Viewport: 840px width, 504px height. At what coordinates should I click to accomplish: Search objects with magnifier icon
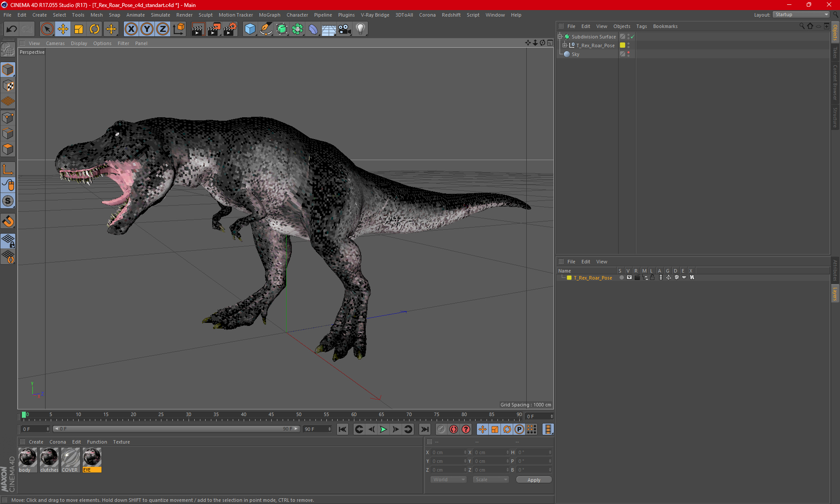click(x=801, y=26)
